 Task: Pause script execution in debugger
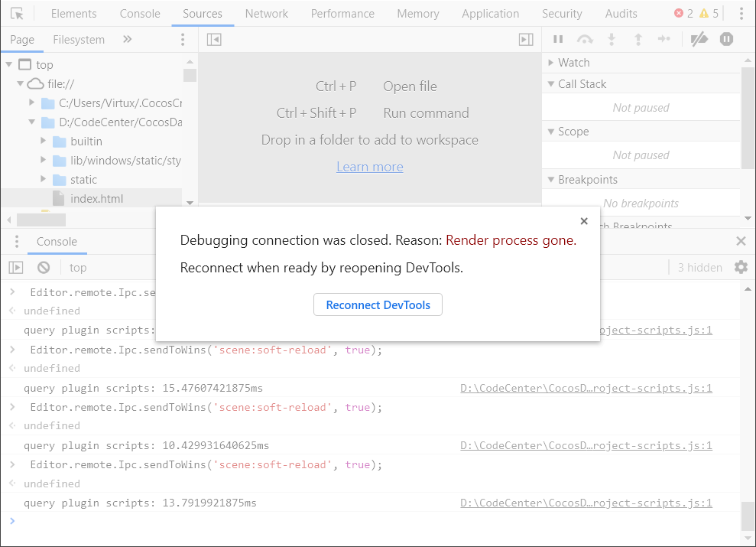(x=558, y=40)
